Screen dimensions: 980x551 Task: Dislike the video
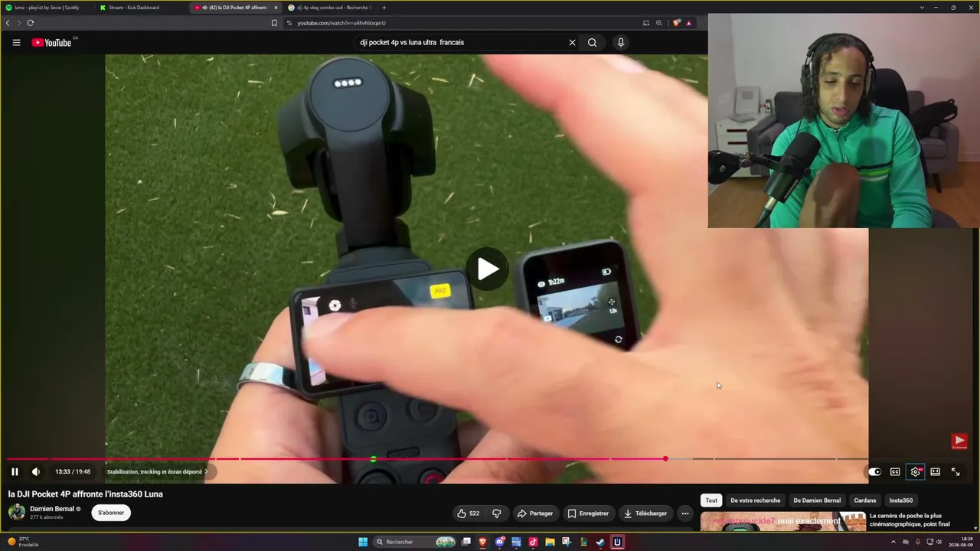pyautogui.click(x=496, y=514)
